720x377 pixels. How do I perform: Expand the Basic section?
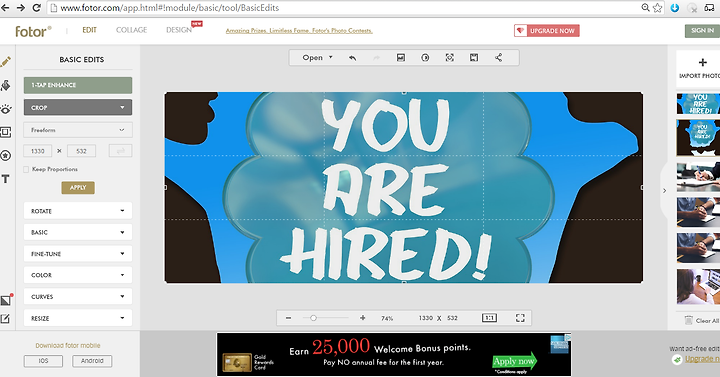(x=78, y=232)
